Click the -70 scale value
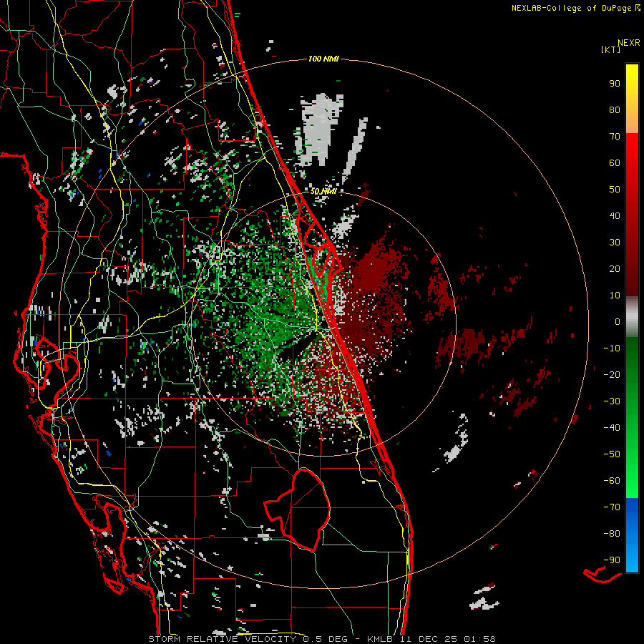This screenshot has height=644, width=644. 612,507
